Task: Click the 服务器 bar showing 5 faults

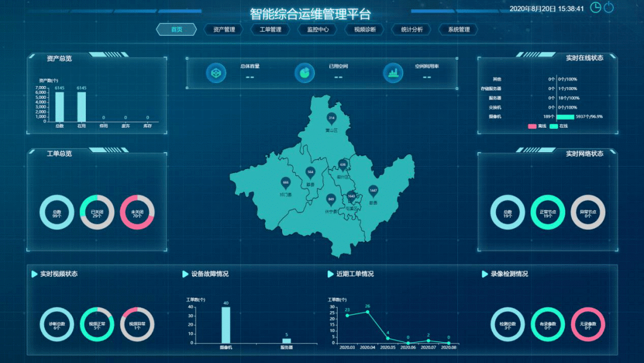Action: point(287,341)
